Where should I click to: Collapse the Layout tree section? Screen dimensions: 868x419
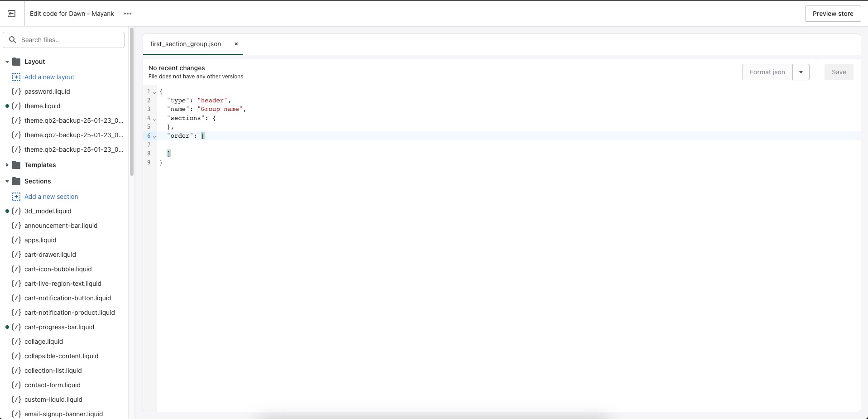coord(7,62)
